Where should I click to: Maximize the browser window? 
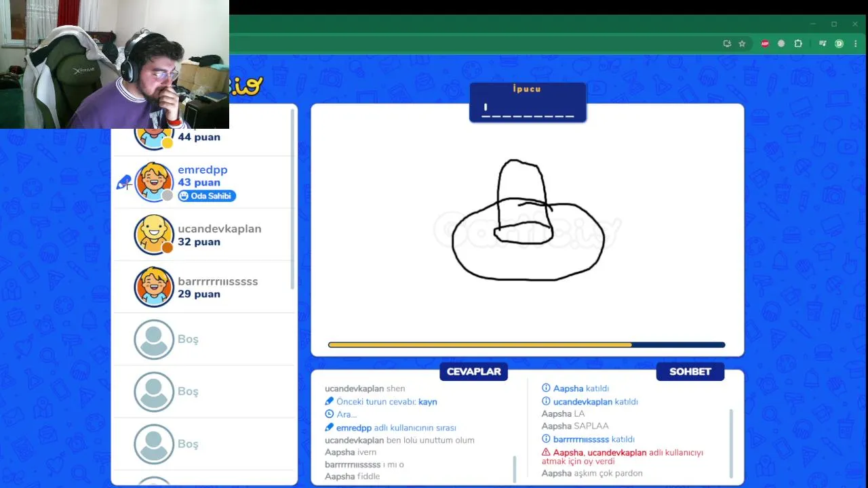(x=834, y=24)
